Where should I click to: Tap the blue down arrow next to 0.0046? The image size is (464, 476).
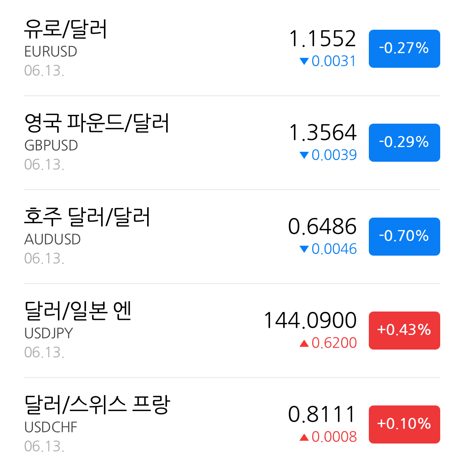pyautogui.click(x=304, y=249)
